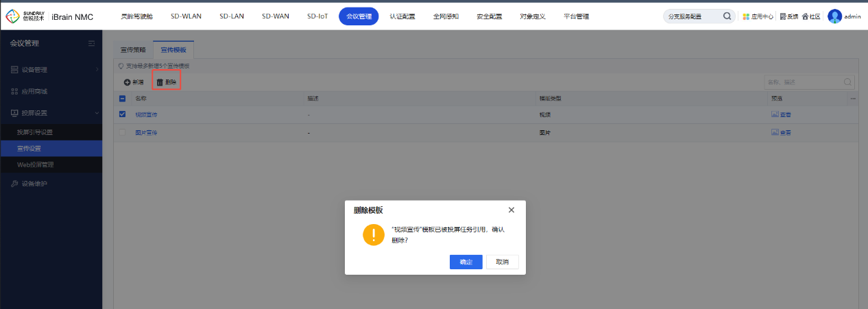Expand 设备管理 in the sidebar
The image size is (868, 309).
coord(51,69)
